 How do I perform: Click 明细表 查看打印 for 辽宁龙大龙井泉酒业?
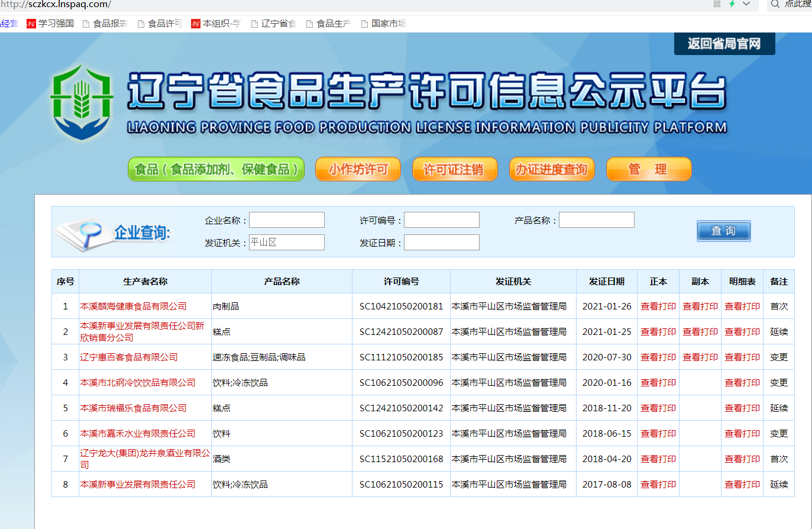pos(742,459)
